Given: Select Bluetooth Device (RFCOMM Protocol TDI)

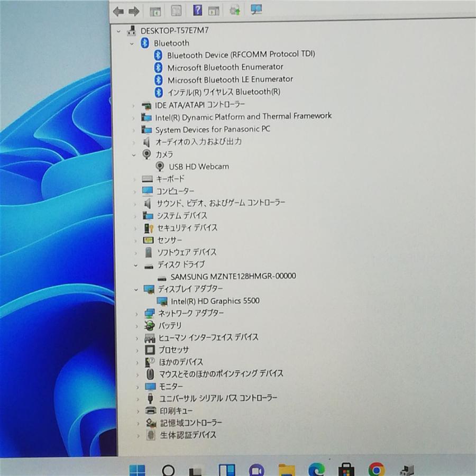Looking at the screenshot, I should (x=241, y=54).
